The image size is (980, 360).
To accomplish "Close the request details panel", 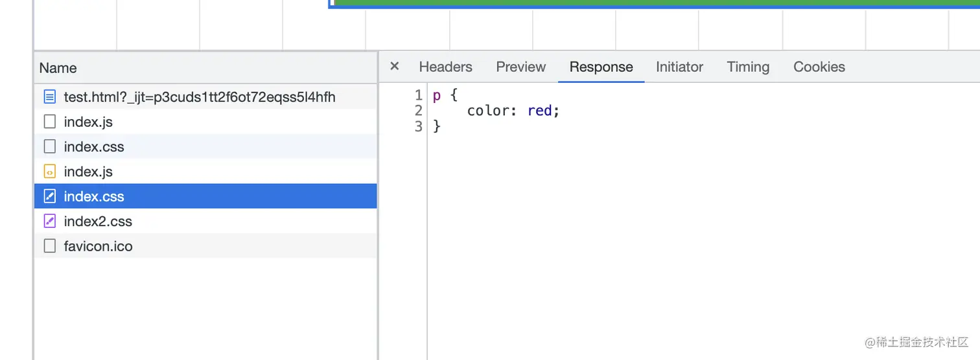I will pyautogui.click(x=394, y=66).
